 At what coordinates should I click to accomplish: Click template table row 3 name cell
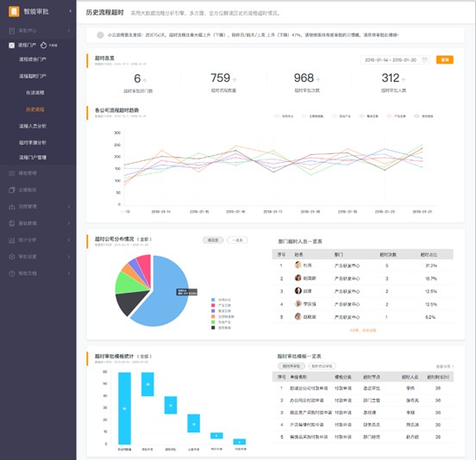tap(310, 413)
